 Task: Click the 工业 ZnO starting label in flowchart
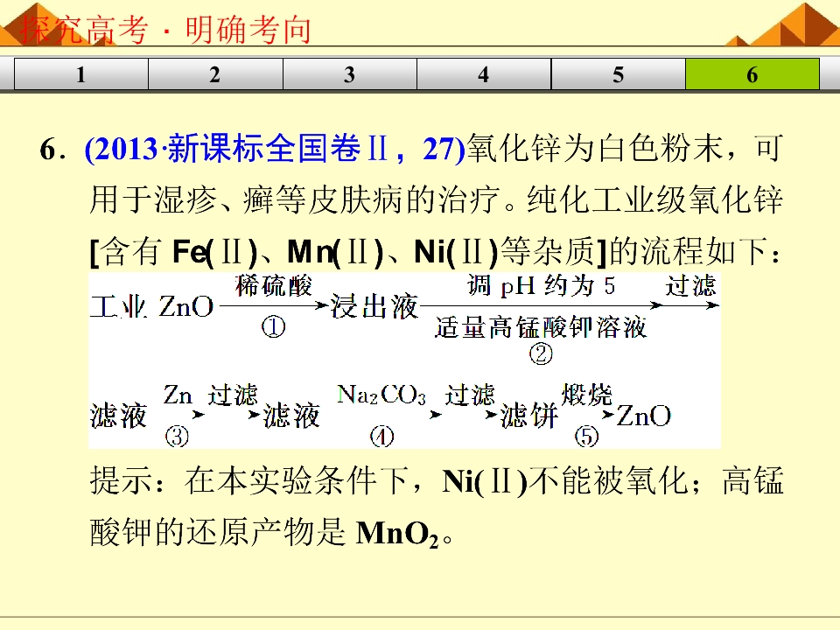click(x=151, y=306)
